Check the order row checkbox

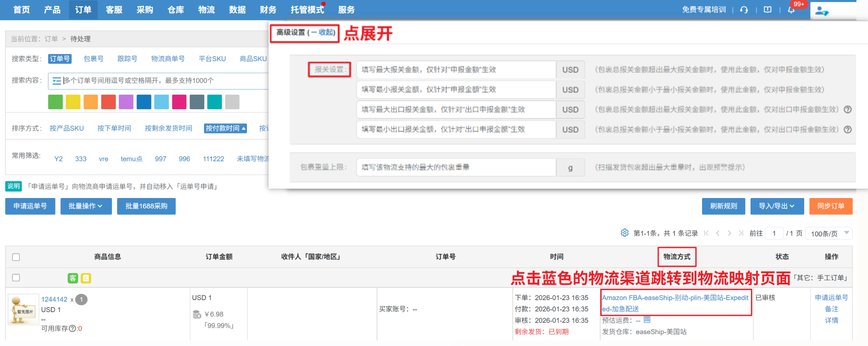click(16, 278)
